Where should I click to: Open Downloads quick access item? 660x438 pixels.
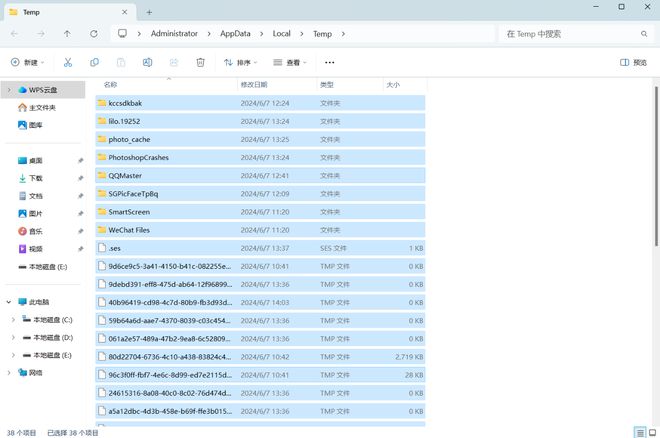pyautogui.click(x=35, y=178)
